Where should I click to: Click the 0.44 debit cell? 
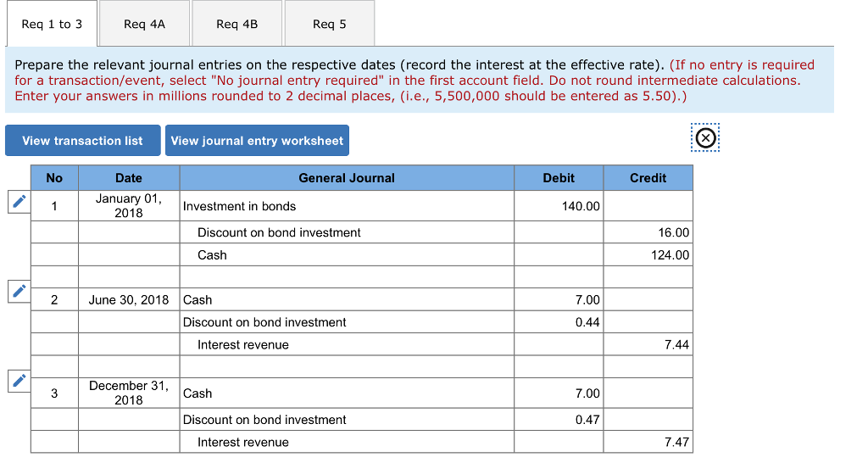(559, 322)
